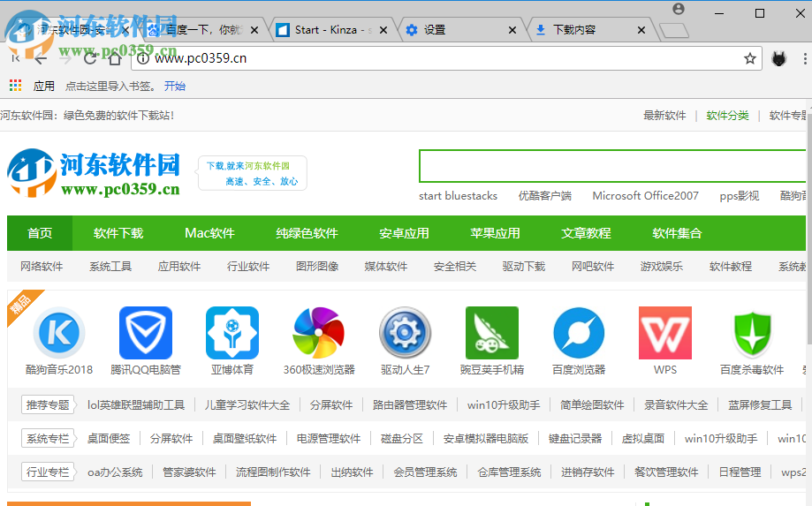Screen dimensions: 812x506
Task: Open the browser three-dot menu
Action: tap(804, 58)
